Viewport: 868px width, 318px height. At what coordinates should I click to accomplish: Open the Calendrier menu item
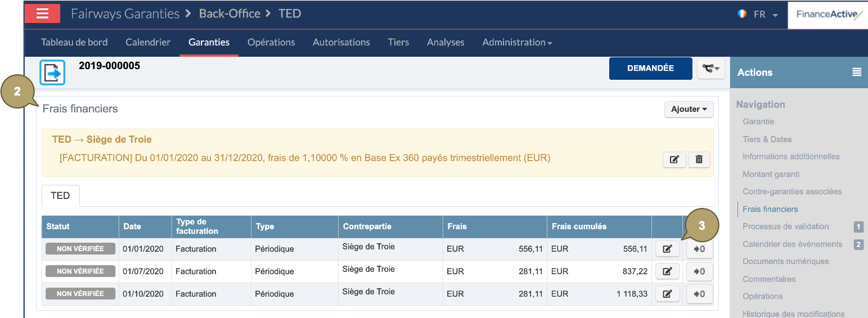point(148,42)
